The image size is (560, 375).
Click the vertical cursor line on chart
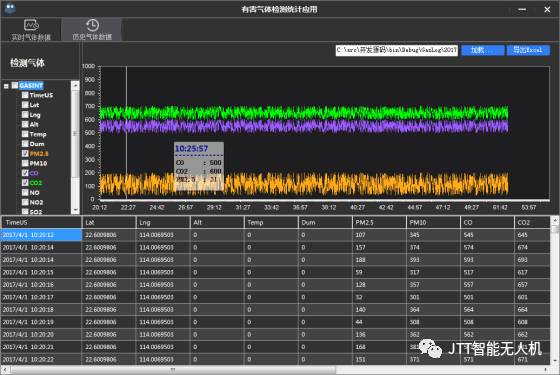point(126,133)
